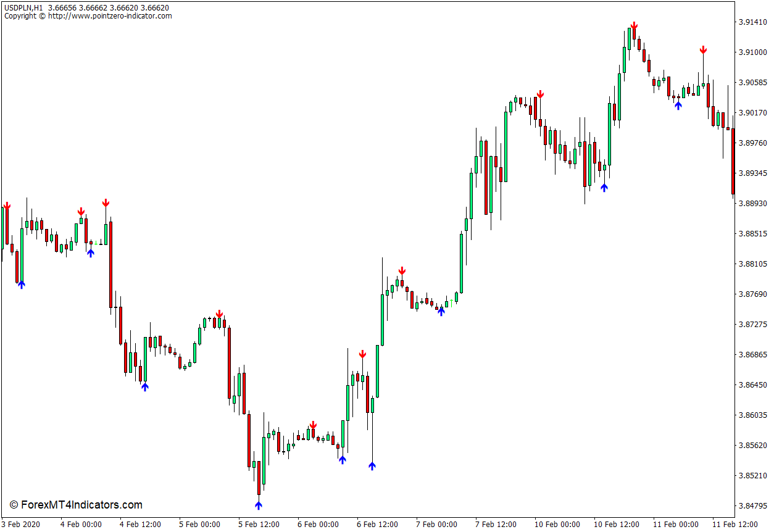Select the blue up arrow above the 10 Feb 12:00 label

tap(604, 187)
